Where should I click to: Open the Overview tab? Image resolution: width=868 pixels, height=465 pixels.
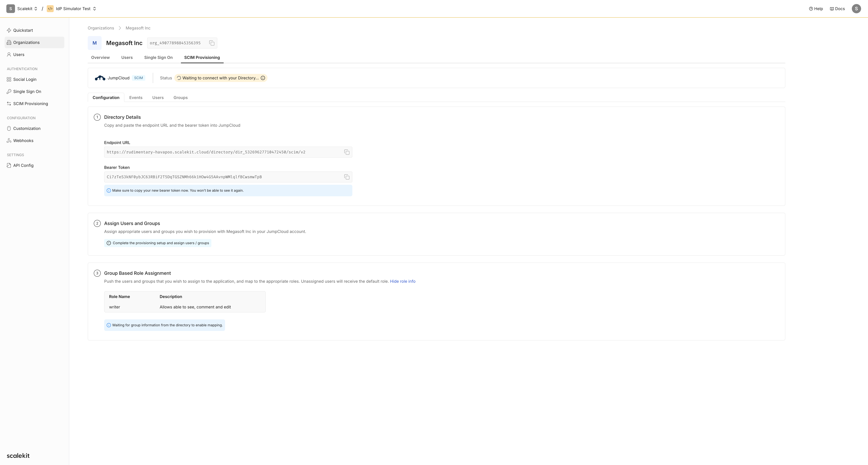[100, 58]
